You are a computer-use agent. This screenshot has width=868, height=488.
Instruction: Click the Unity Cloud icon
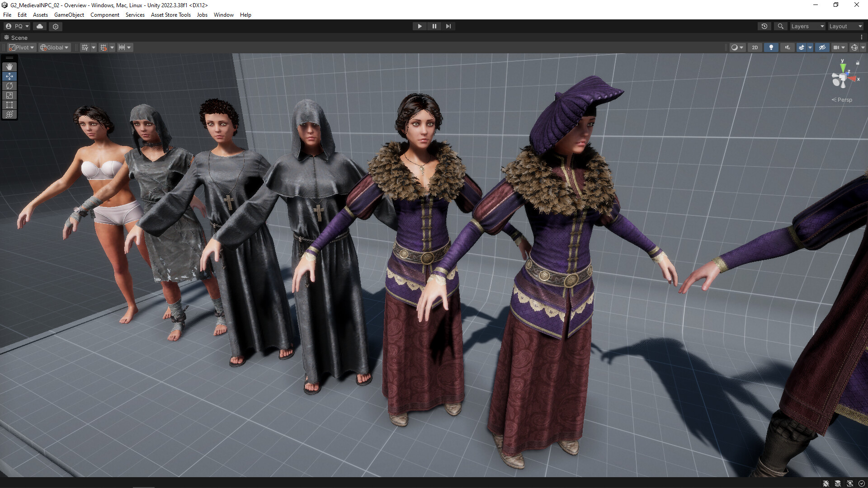pos(39,26)
